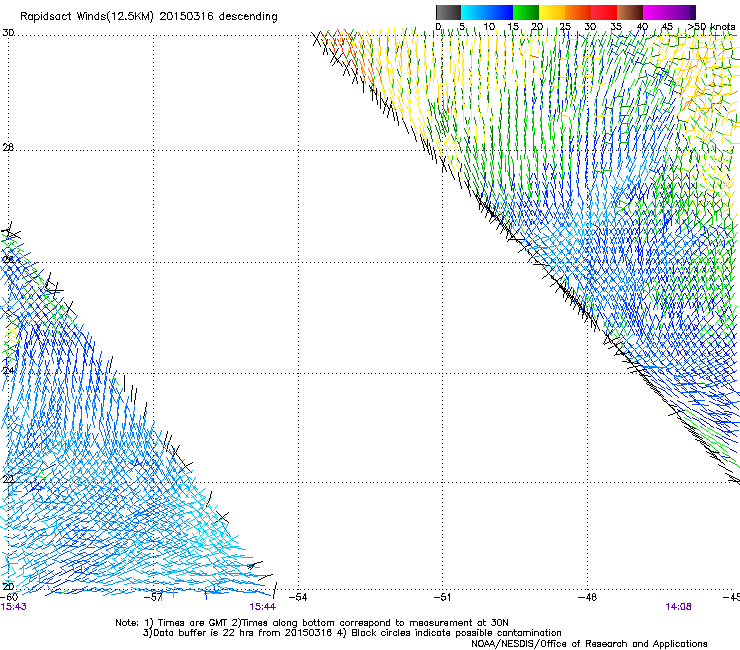Click the latitude label 20
The height and width of the screenshot is (650, 740).
(x=8, y=587)
